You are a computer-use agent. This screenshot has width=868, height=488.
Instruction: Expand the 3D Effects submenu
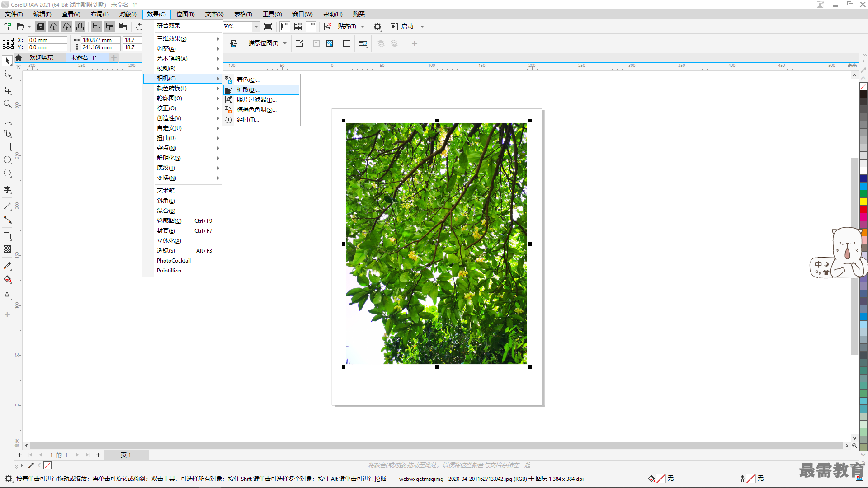(183, 38)
